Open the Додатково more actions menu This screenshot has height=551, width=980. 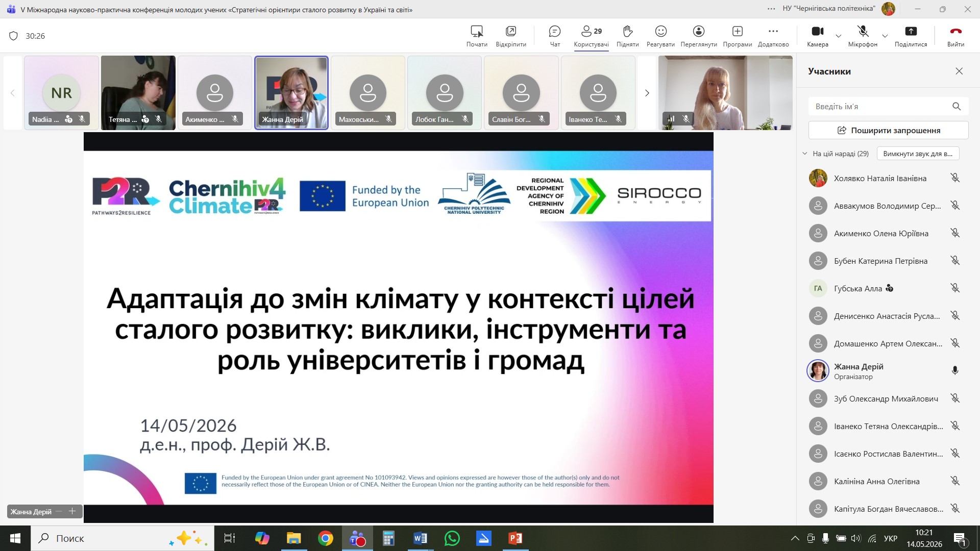773,36
